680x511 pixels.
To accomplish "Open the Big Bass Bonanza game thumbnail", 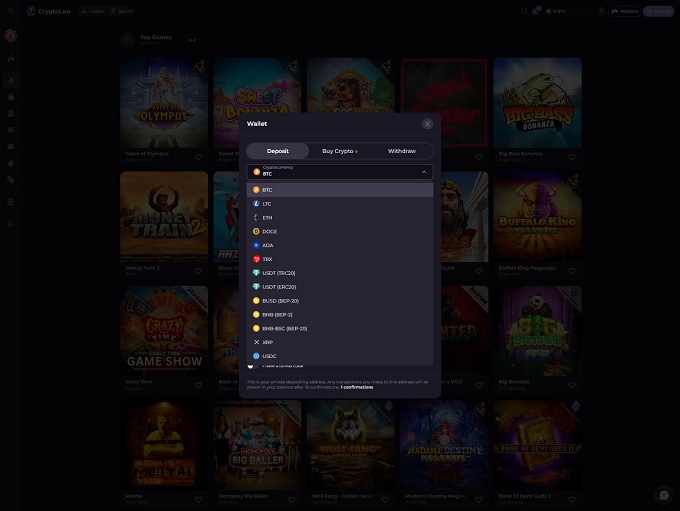I will pos(537,103).
